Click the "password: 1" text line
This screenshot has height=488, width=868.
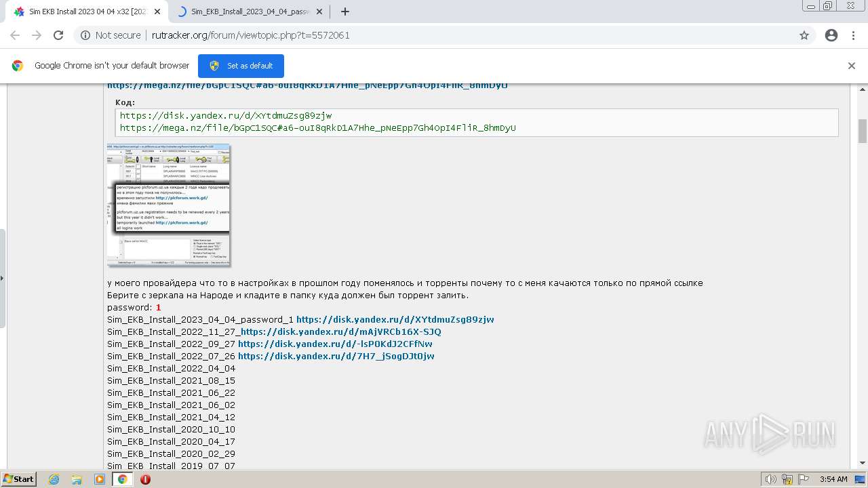point(134,307)
